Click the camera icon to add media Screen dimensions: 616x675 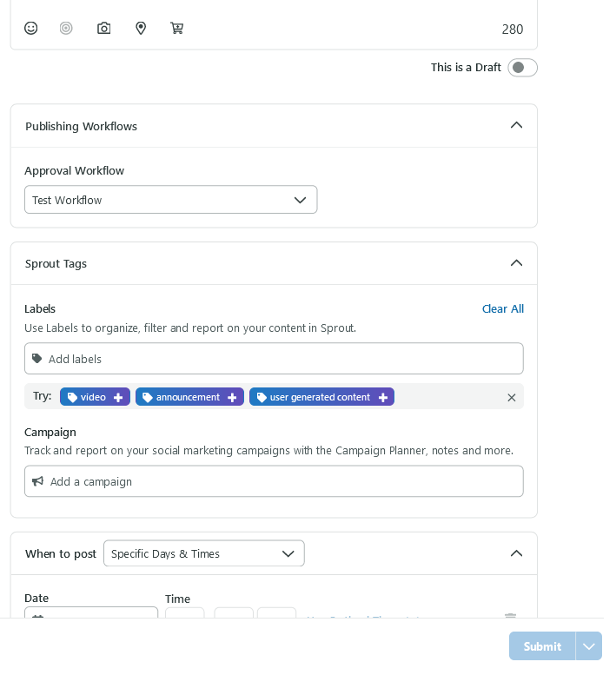[x=104, y=28]
